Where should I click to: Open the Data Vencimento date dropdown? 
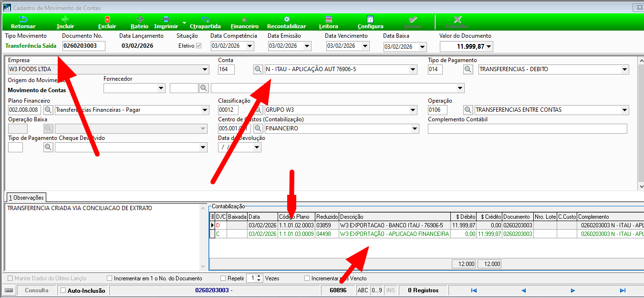click(365, 46)
